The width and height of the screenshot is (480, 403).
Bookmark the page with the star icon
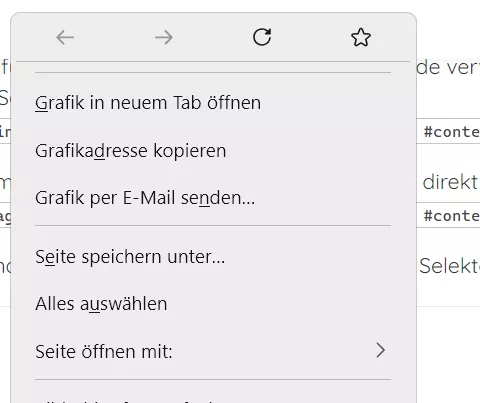[361, 37]
